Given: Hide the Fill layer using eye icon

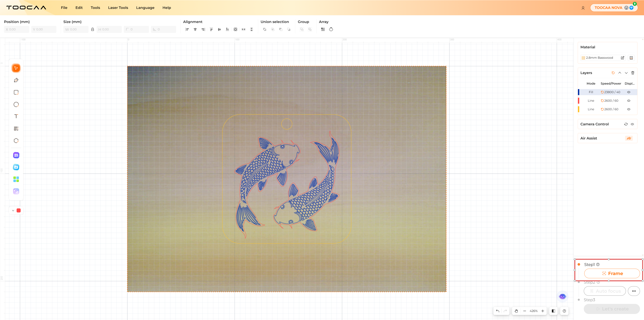Looking at the screenshot, I should (629, 92).
